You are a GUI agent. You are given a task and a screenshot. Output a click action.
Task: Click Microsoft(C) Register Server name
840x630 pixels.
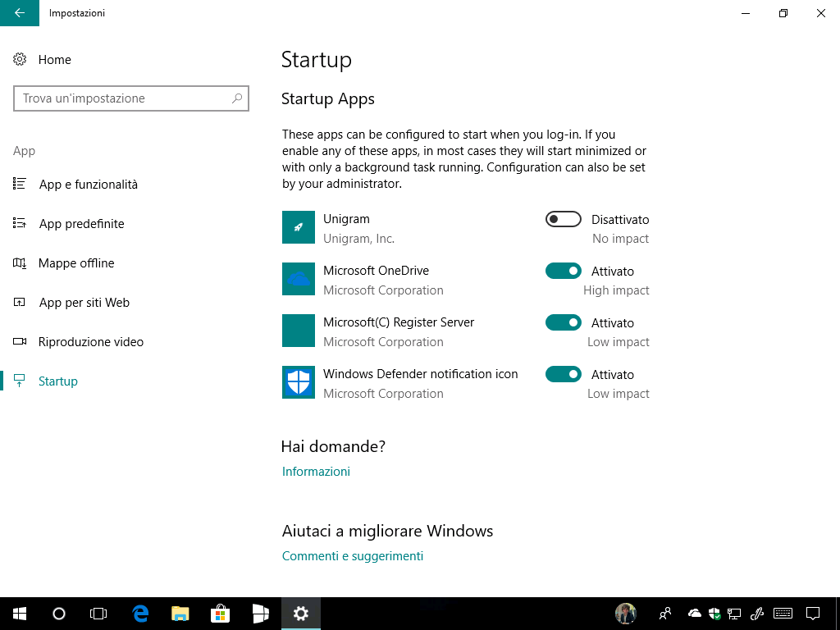click(x=399, y=322)
